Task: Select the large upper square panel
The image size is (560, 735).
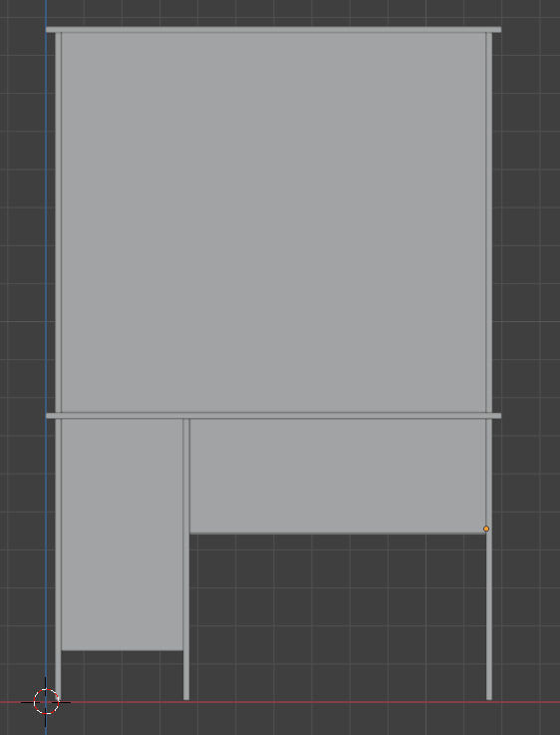Action: click(x=273, y=222)
